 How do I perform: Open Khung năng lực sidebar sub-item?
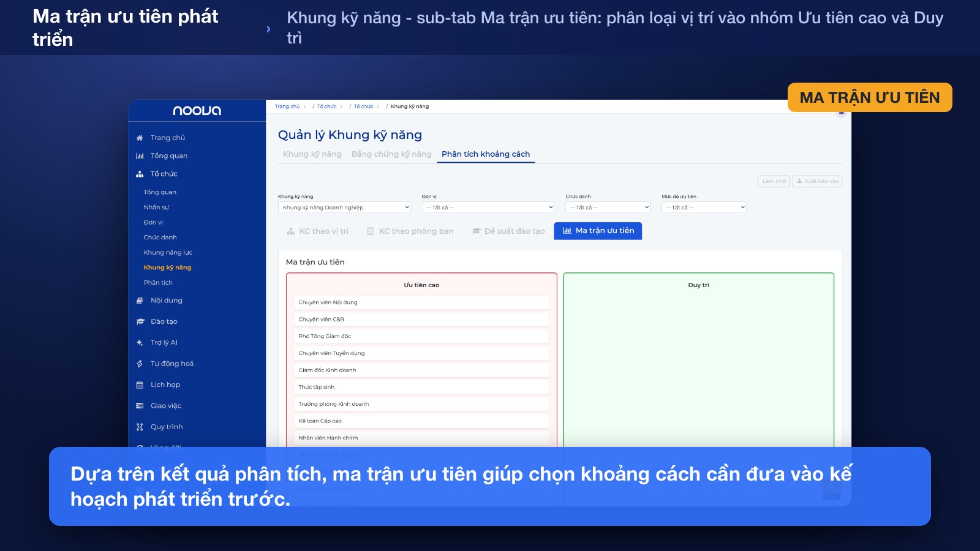[168, 253]
